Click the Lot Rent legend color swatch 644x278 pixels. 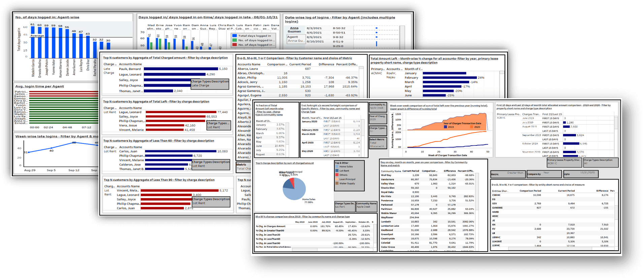(x=337, y=171)
